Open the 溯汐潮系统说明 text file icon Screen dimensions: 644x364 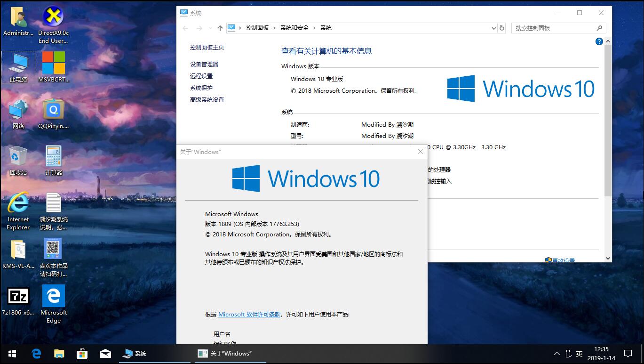click(x=53, y=211)
